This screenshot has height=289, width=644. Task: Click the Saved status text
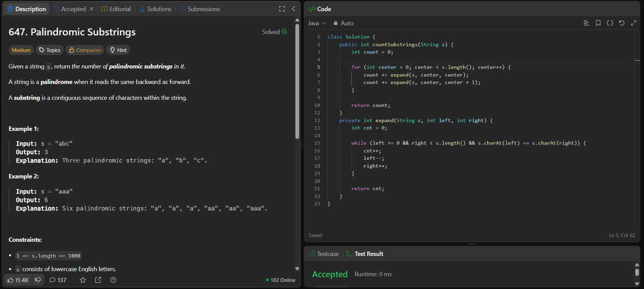click(316, 235)
